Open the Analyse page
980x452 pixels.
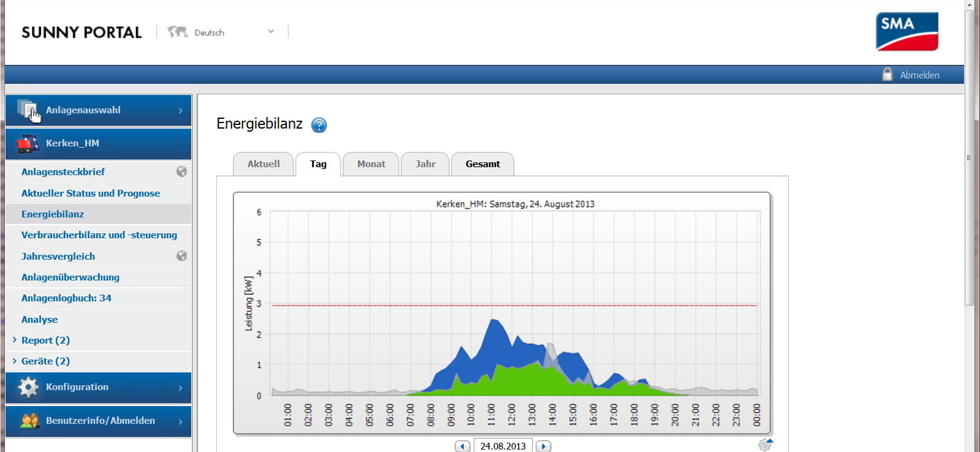point(39,319)
